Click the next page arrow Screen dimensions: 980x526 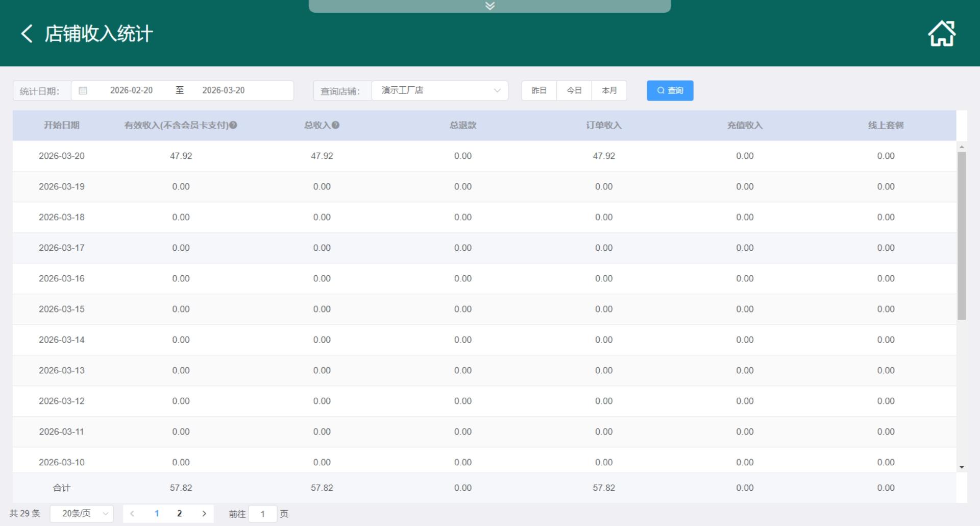[x=204, y=514]
